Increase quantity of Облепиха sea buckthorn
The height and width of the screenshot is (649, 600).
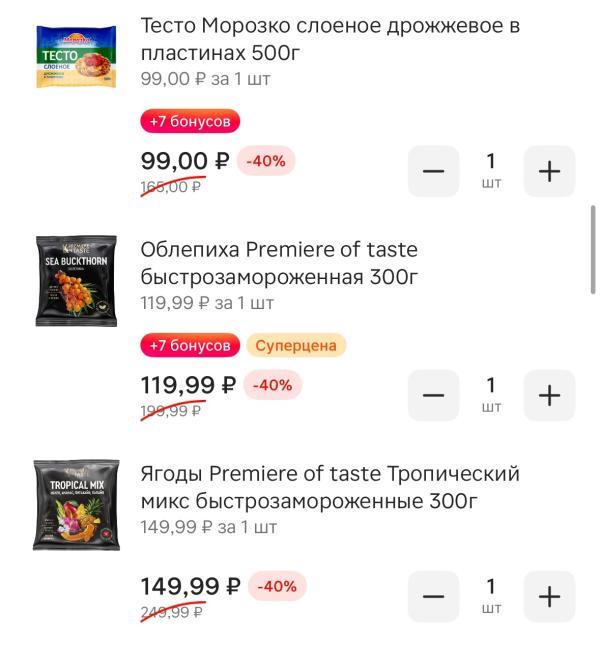(549, 395)
